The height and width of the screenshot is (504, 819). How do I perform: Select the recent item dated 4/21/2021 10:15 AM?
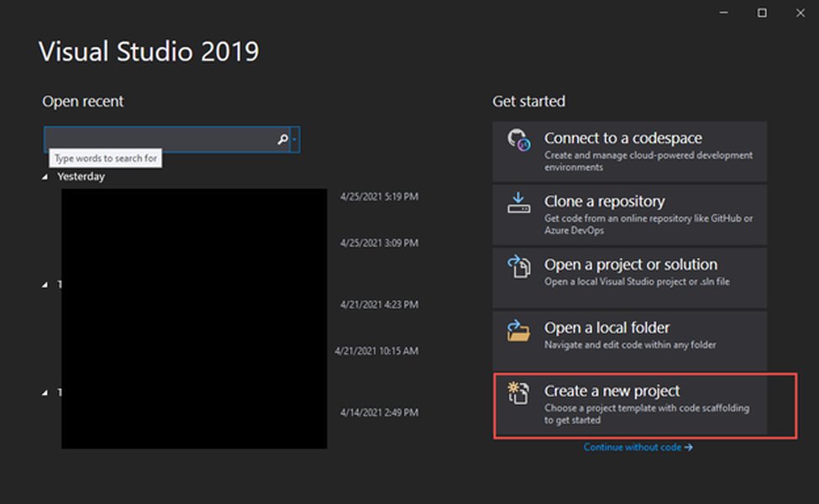[x=376, y=351]
